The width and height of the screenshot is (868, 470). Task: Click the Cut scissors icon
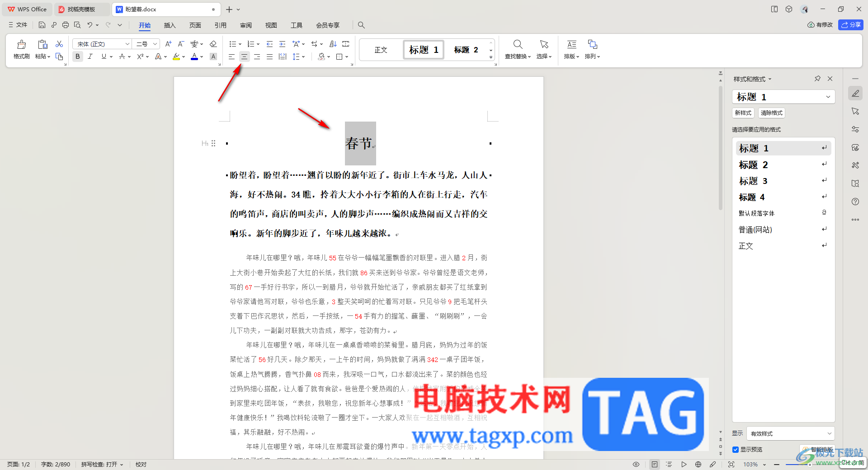(x=59, y=44)
